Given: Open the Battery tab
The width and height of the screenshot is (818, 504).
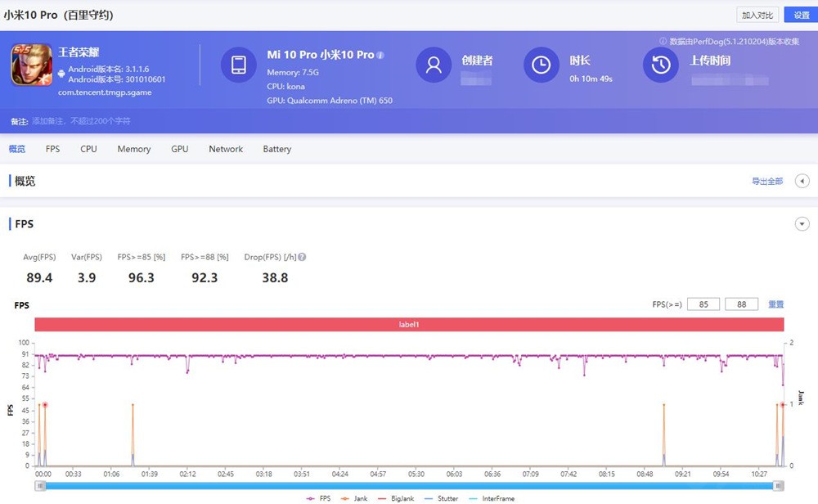Looking at the screenshot, I should [277, 149].
